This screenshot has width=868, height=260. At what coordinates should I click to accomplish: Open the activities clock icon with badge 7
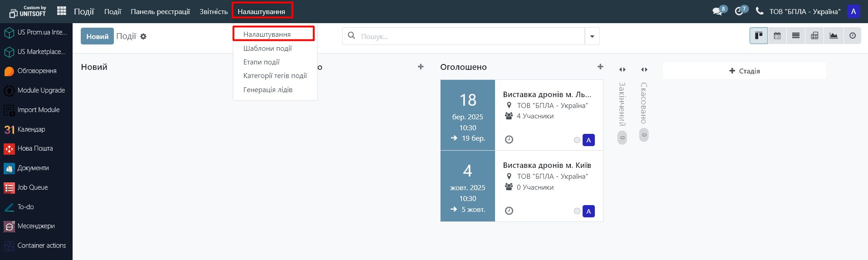(x=739, y=11)
